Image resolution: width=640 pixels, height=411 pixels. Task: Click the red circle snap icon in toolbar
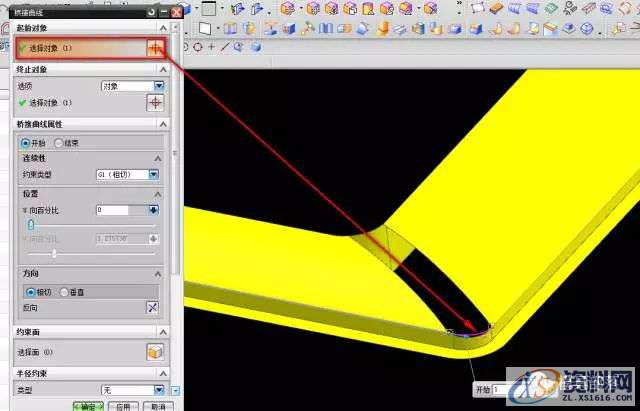198,47
